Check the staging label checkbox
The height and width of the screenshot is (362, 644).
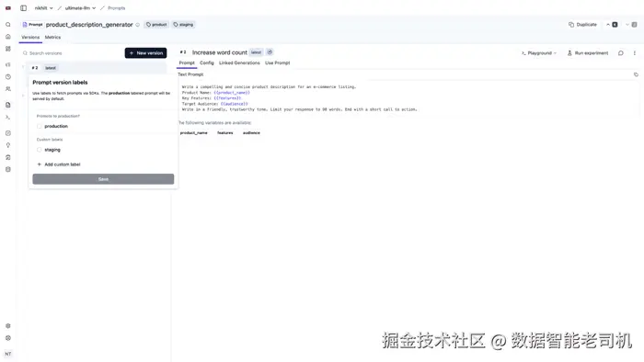click(40, 150)
